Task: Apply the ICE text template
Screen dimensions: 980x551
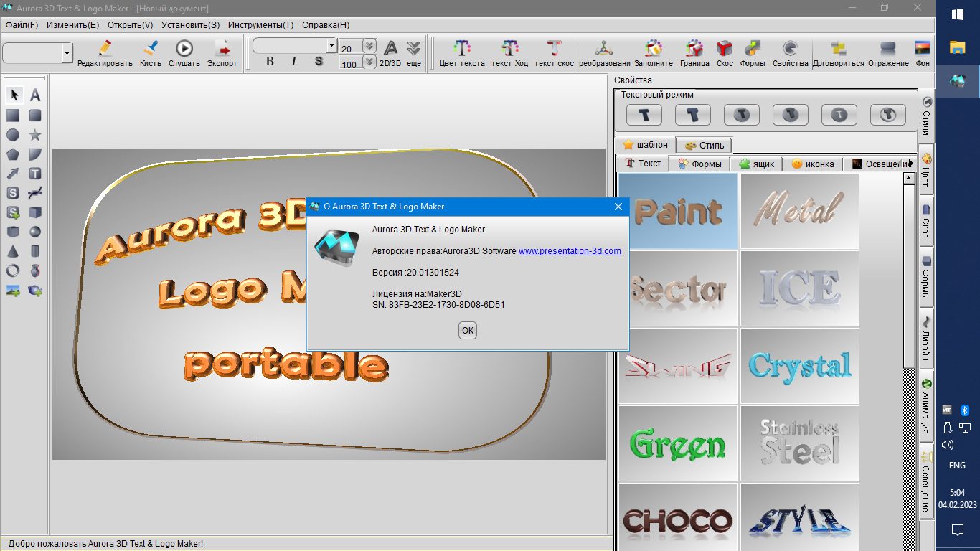Action: (799, 288)
